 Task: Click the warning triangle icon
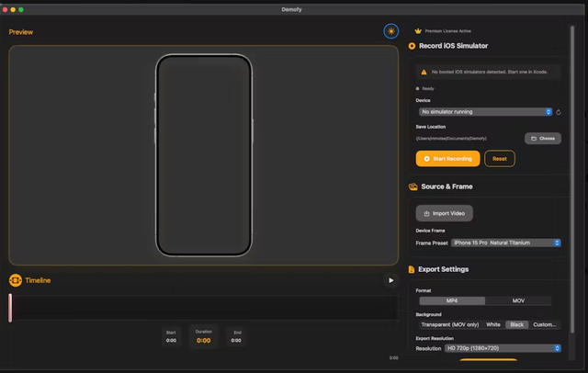click(x=424, y=71)
